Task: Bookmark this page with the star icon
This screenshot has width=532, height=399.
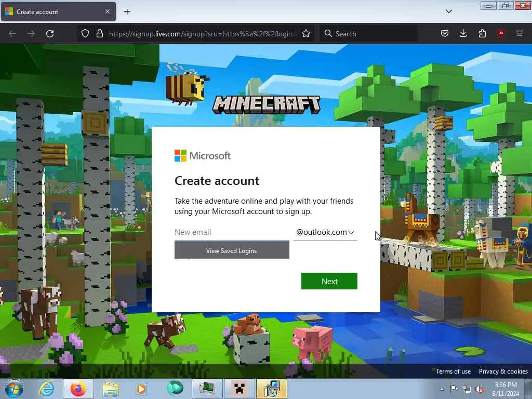Action: tap(306, 33)
